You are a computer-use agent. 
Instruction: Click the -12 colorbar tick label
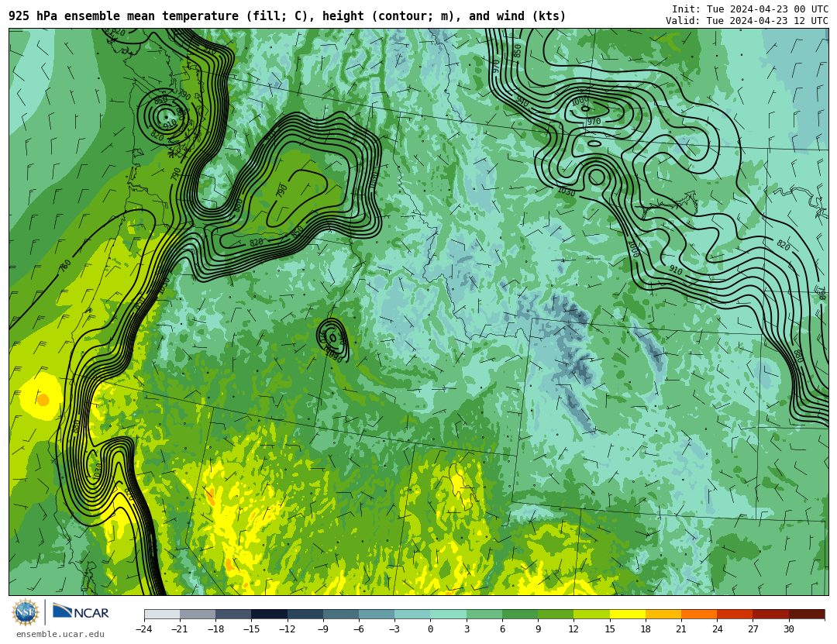click(x=288, y=629)
